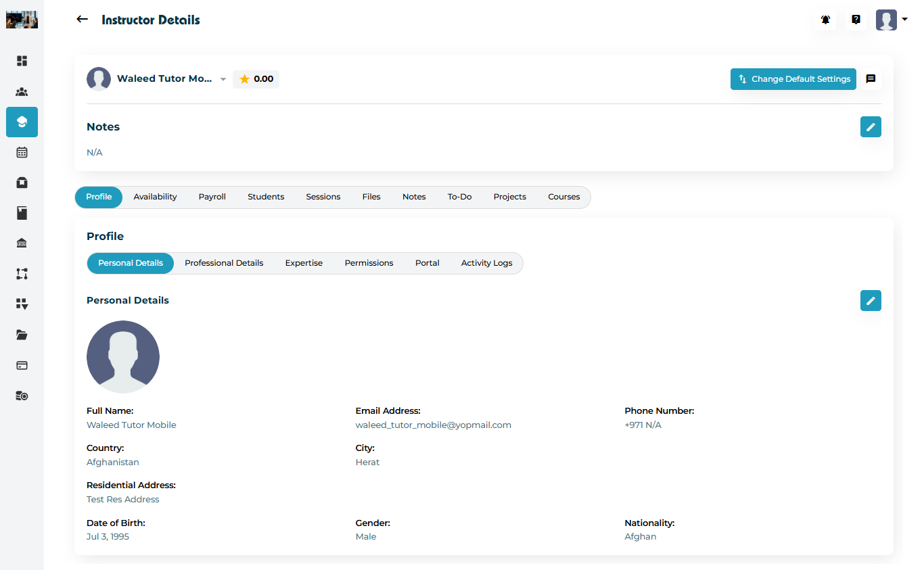924x570 pixels.
Task: Click the help question mark icon
Action: 856,20
